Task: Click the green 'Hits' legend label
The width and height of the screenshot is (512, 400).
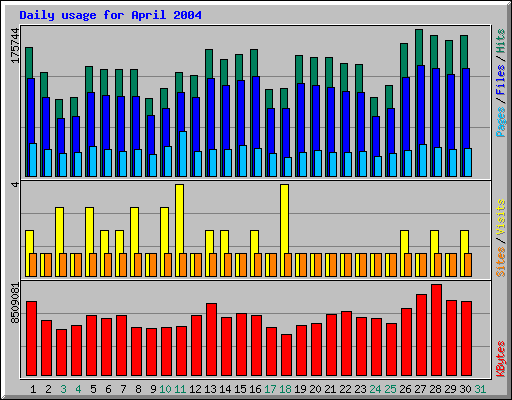Action: click(501, 41)
